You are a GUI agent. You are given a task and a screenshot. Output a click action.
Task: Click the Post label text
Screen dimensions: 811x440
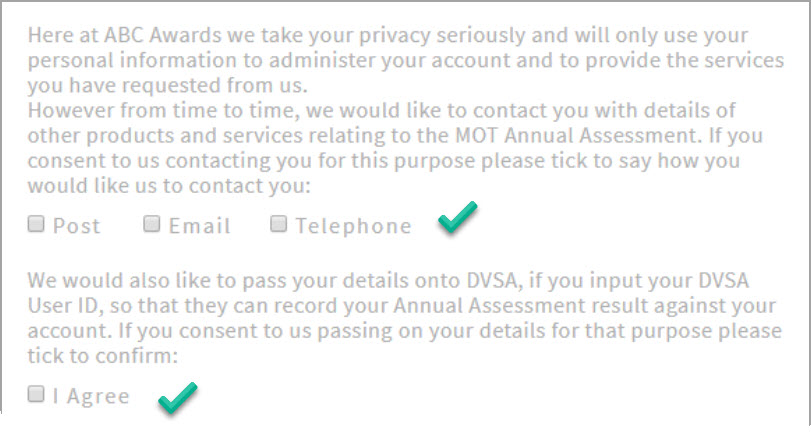(x=77, y=226)
